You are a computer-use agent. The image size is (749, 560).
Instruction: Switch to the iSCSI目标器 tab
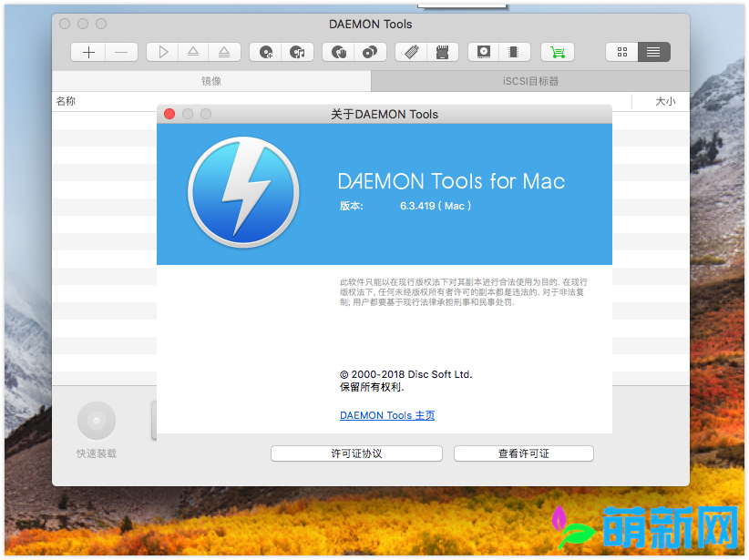pyautogui.click(x=530, y=81)
